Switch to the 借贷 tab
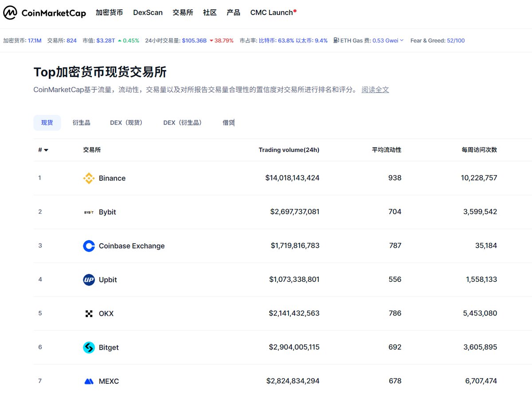The width and height of the screenshot is (532, 394). coord(228,123)
